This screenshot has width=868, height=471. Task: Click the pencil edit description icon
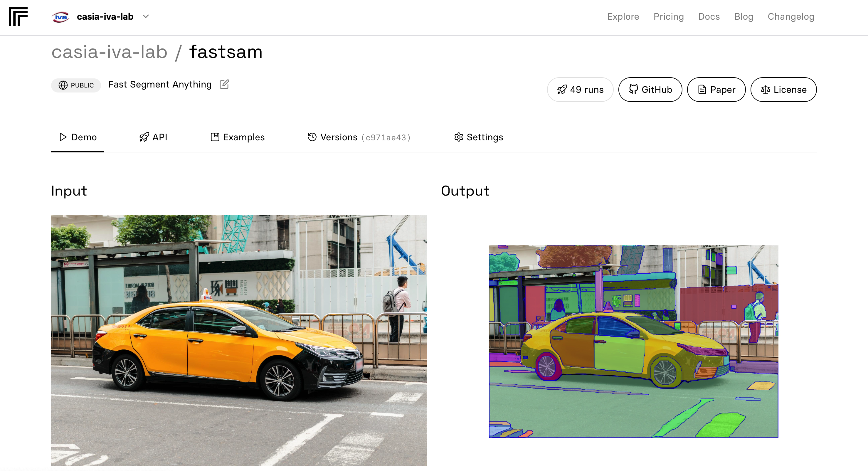coord(224,84)
